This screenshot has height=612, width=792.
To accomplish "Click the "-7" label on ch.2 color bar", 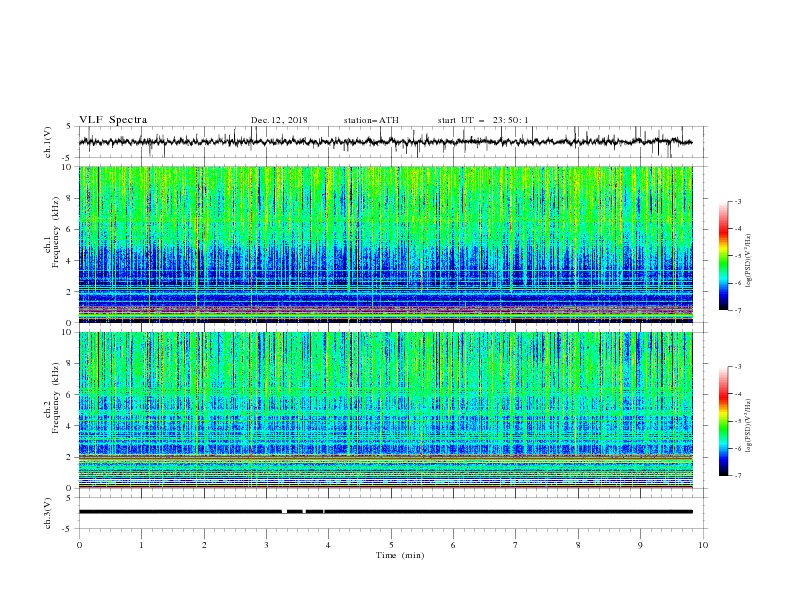I will 737,476.
